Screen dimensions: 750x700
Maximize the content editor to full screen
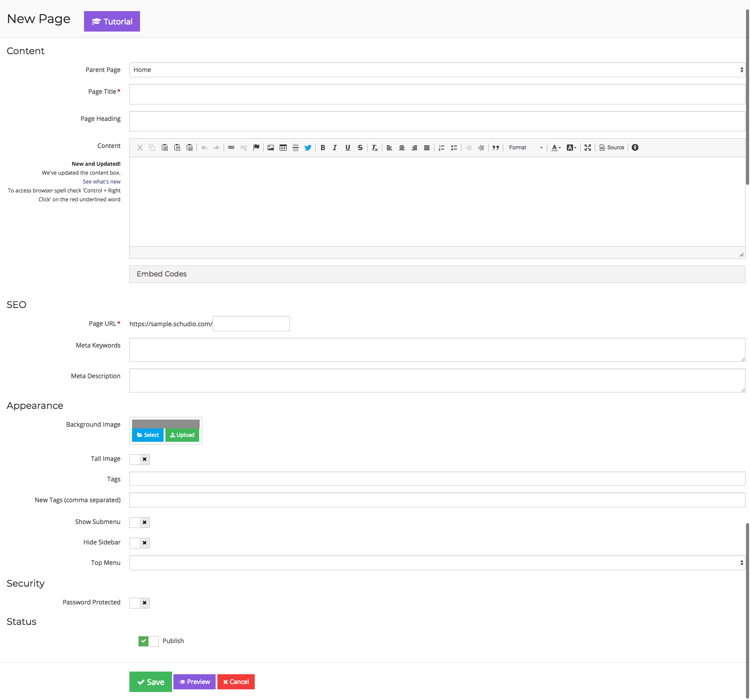click(x=587, y=147)
